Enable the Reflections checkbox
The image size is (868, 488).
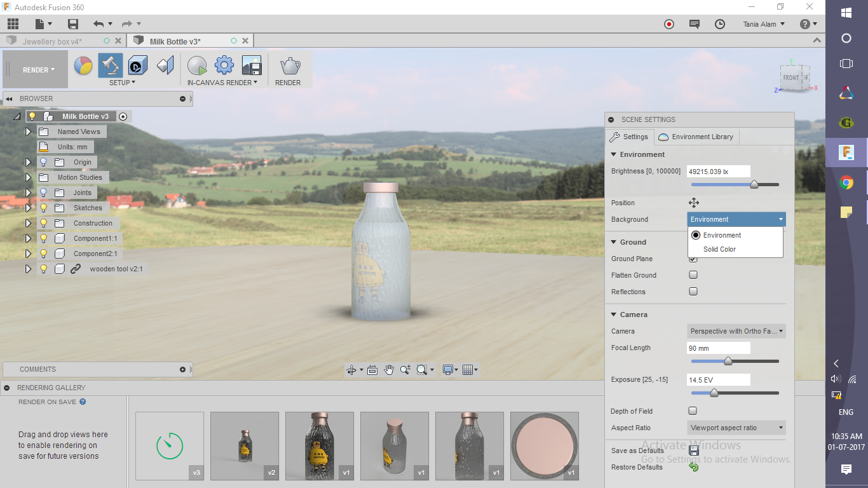coord(693,292)
